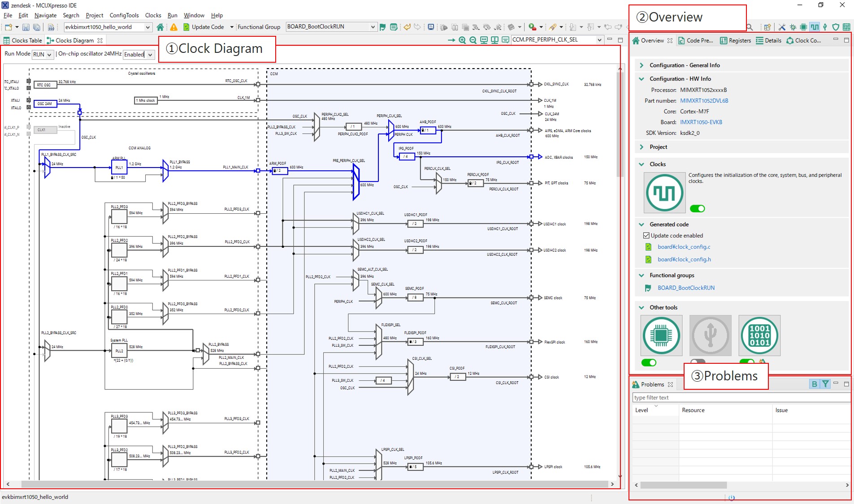Viewport: 854px width, 504px height.
Task: Click the Zoom Out magnifier in diagram toolbar
Action: (473, 40)
